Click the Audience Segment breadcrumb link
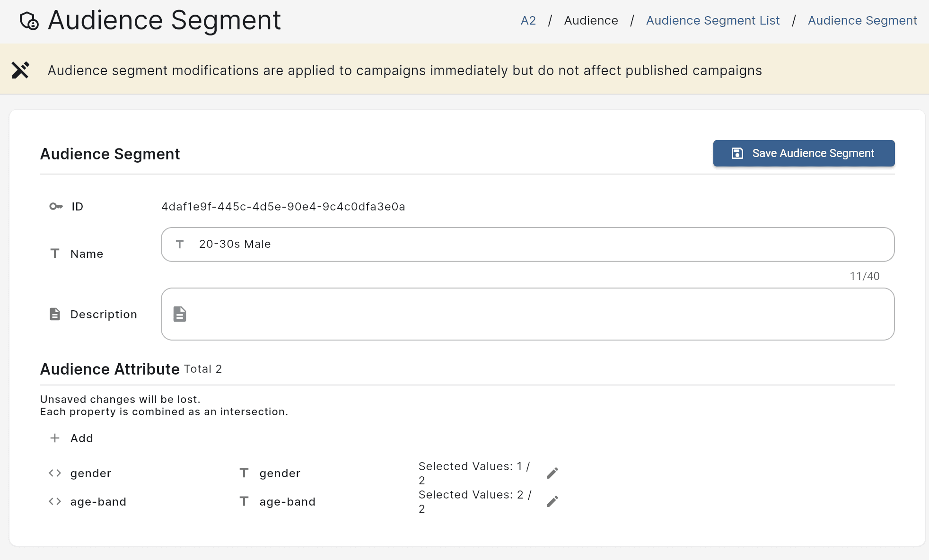Image resolution: width=929 pixels, height=560 pixels. (x=862, y=21)
